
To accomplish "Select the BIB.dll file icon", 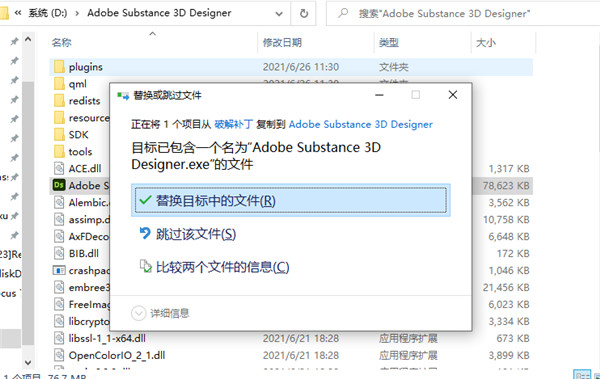I will tap(59, 253).
